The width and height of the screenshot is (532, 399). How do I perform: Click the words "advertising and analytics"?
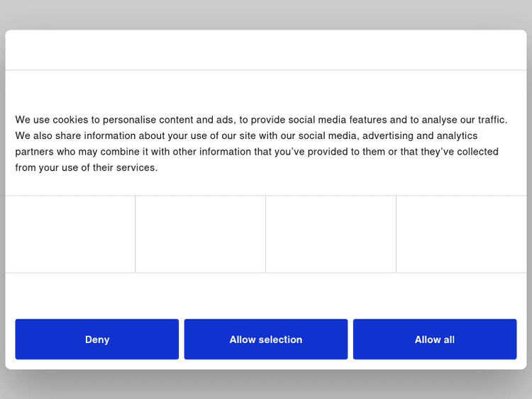click(x=420, y=136)
